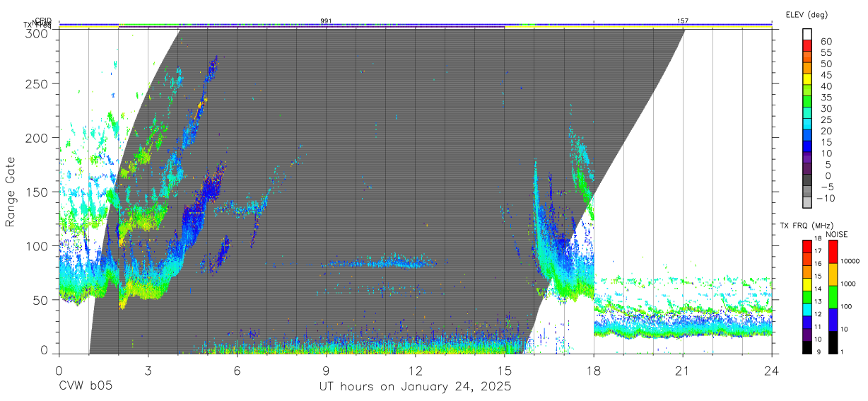Click the 20 label on ELEV scale
The image size is (868, 401).
[826, 132]
